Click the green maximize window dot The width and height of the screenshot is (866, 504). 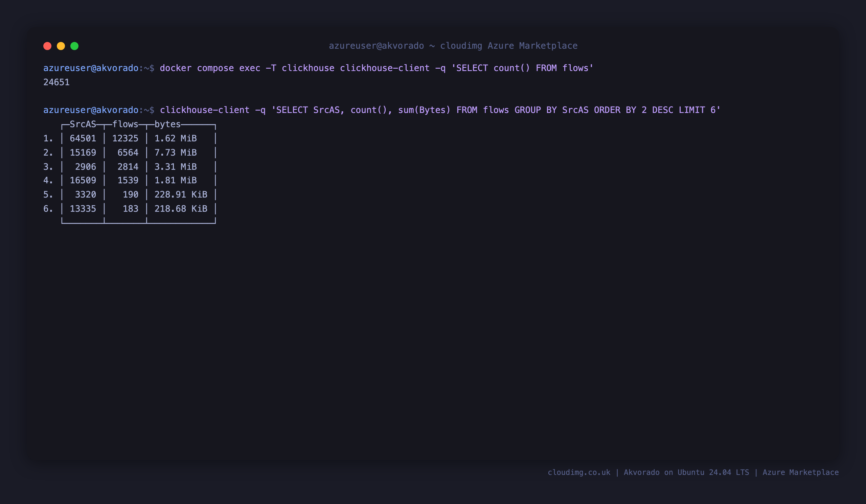[x=74, y=46]
